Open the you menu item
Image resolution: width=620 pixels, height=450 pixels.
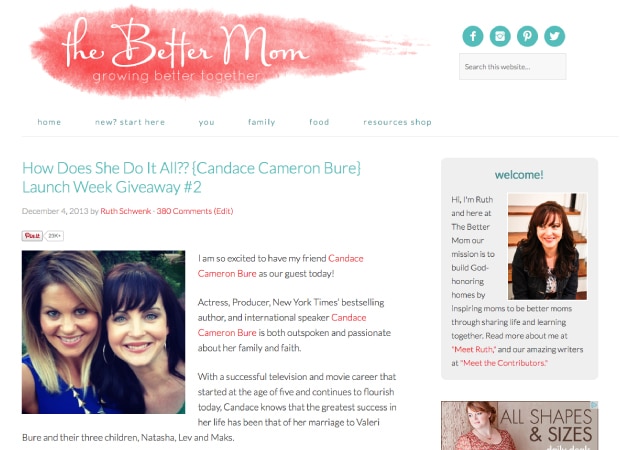point(206,122)
